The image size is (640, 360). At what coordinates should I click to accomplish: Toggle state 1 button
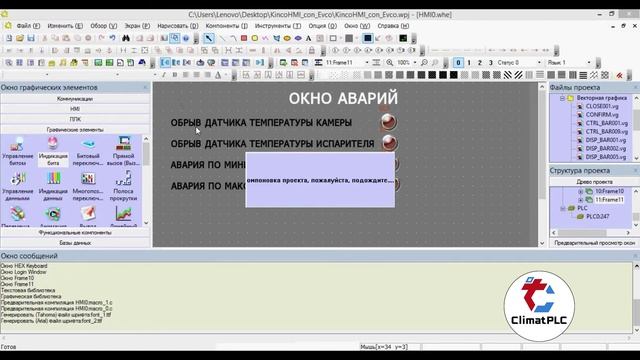pos(469,62)
